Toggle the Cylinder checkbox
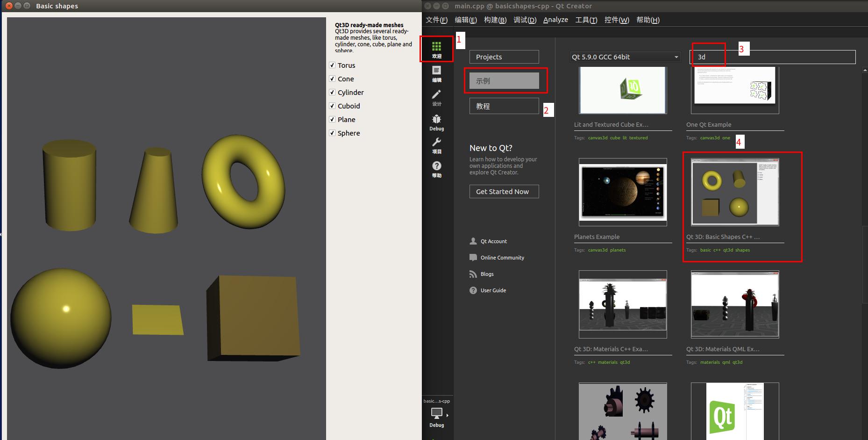This screenshot has height=440, width=868. [x=332, y=92]
